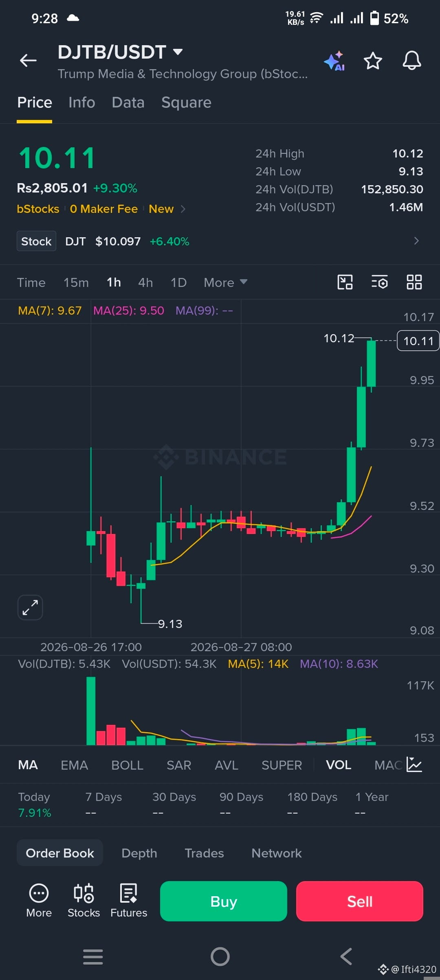Tap the 7 Days performance entry
The width and height of the screenshot is (440, 980).
point(103,805)
